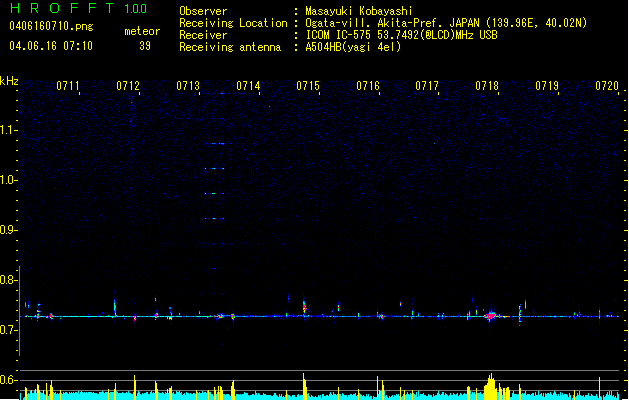Click time marker 0711
The width and height of the screenshot is (629, 400).
67,86
